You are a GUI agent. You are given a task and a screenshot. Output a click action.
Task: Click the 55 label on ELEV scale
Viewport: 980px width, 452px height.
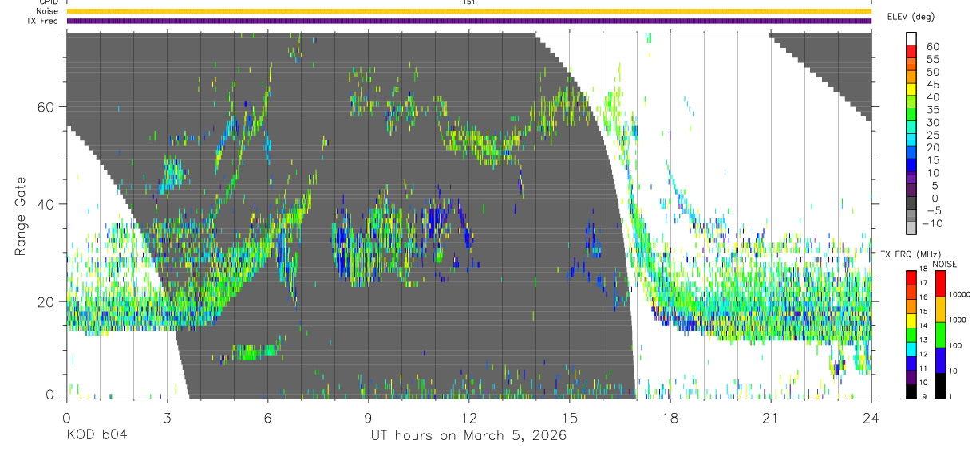click(x=933, y=60)
